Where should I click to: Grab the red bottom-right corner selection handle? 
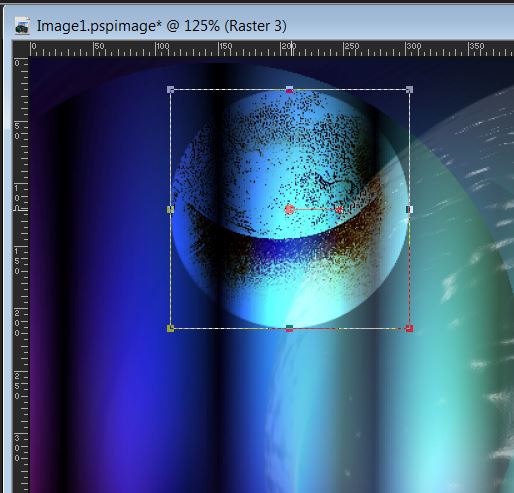pyautogui.click(x=410, y=328)
